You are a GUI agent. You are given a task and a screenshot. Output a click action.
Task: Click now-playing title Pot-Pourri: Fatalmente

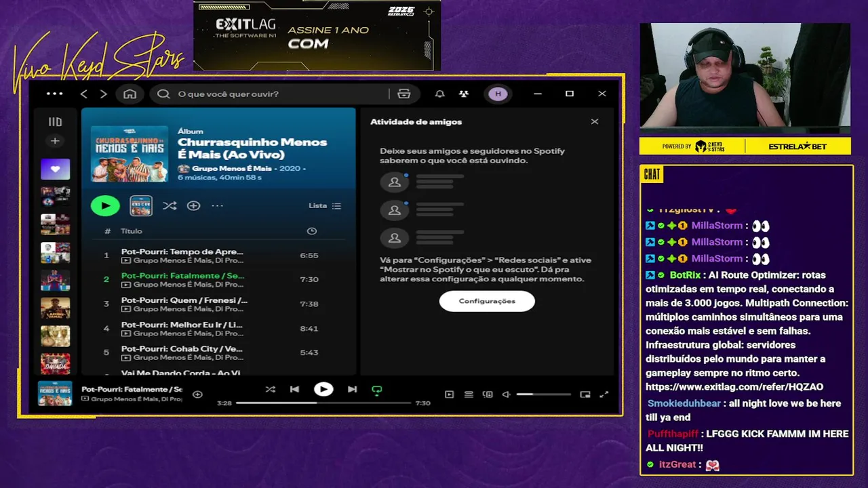click(132, 390)
